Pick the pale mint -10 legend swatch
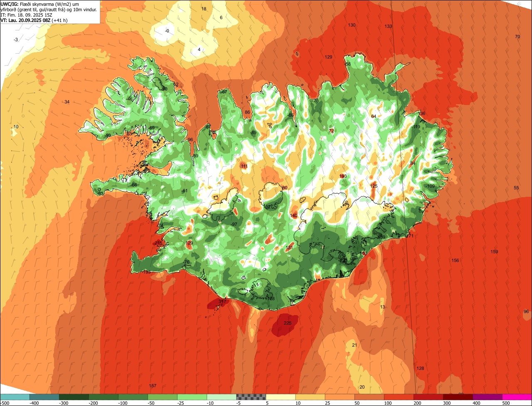Viewport: 532px width, 406px height. coord(221,397)
